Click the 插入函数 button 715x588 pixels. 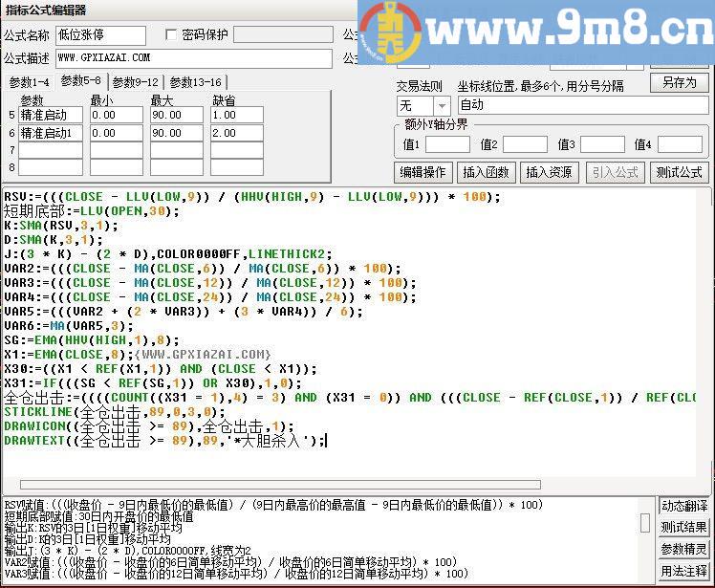point(487,172)
